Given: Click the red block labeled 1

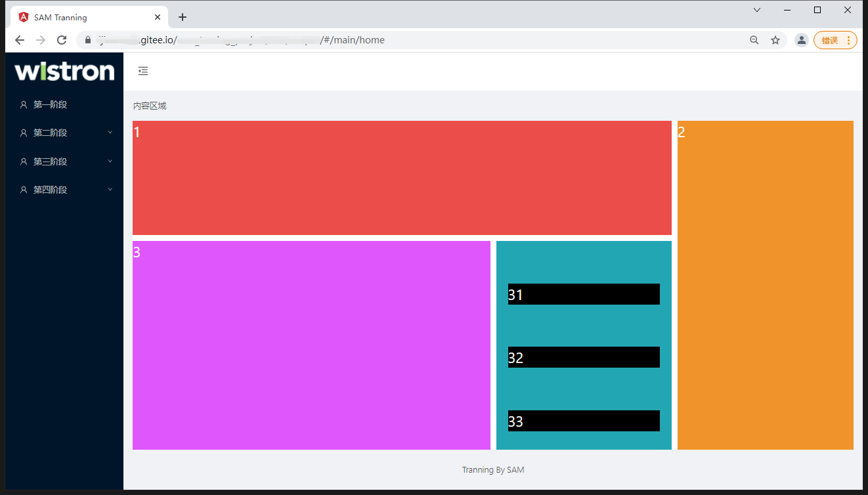Looking at the screenshot, I should (x=402, y=178).
